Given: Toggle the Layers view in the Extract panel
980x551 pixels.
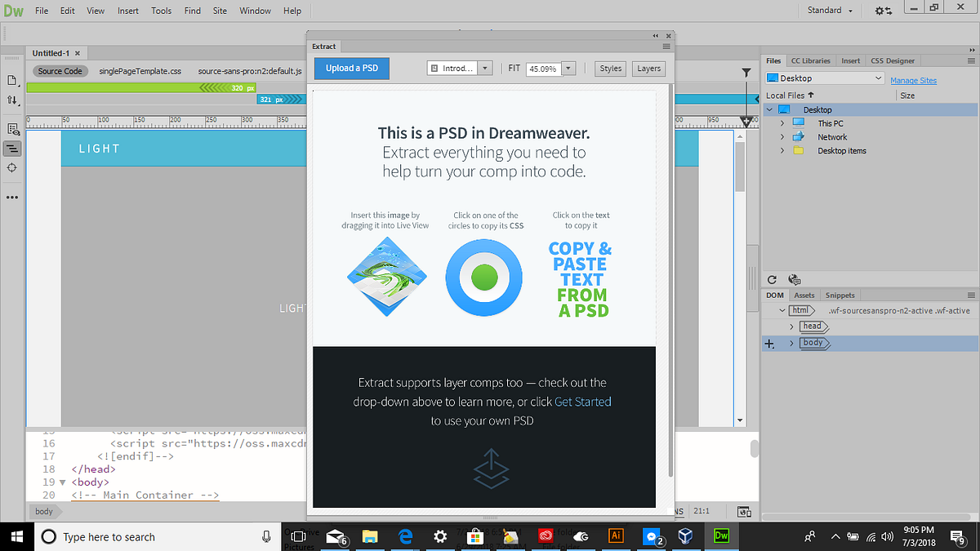Looking at the screenshot, I should click(x=648, y=69).
